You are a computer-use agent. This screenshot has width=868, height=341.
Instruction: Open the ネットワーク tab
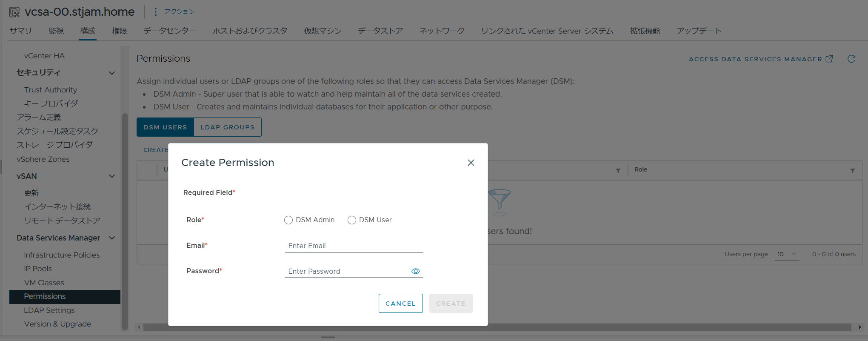(442, 31)
